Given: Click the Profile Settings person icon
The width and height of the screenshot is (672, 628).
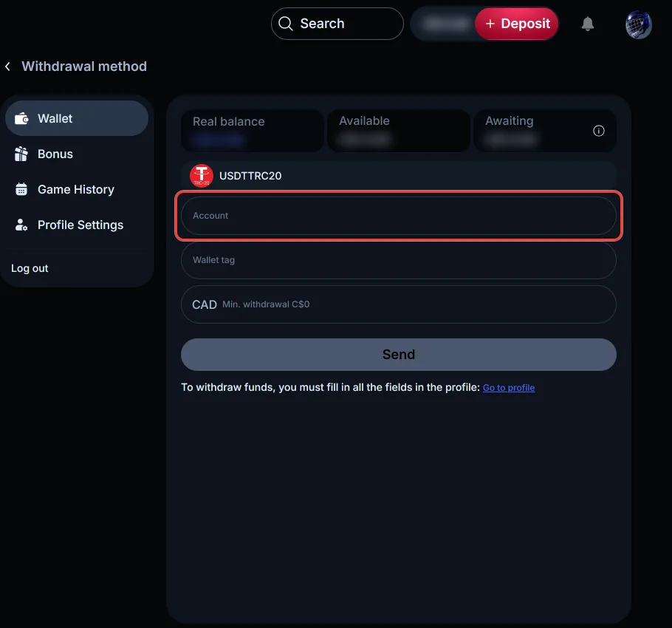Looking at the screenshot, I should click(21, 225).
